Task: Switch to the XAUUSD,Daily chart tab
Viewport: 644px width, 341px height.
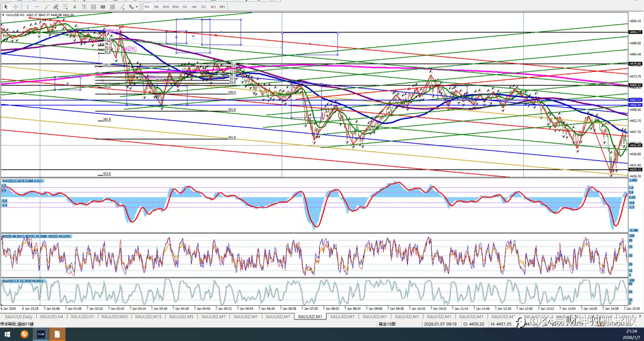Action: coord(18,317)
